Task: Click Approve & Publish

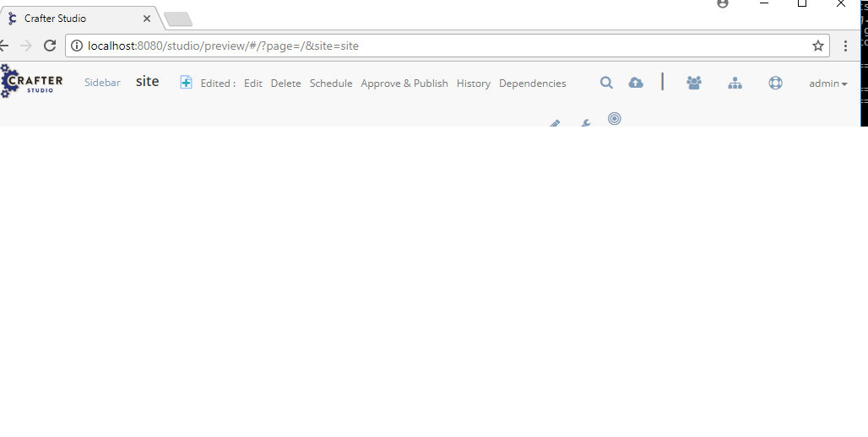Action: [x=404, y=84]
